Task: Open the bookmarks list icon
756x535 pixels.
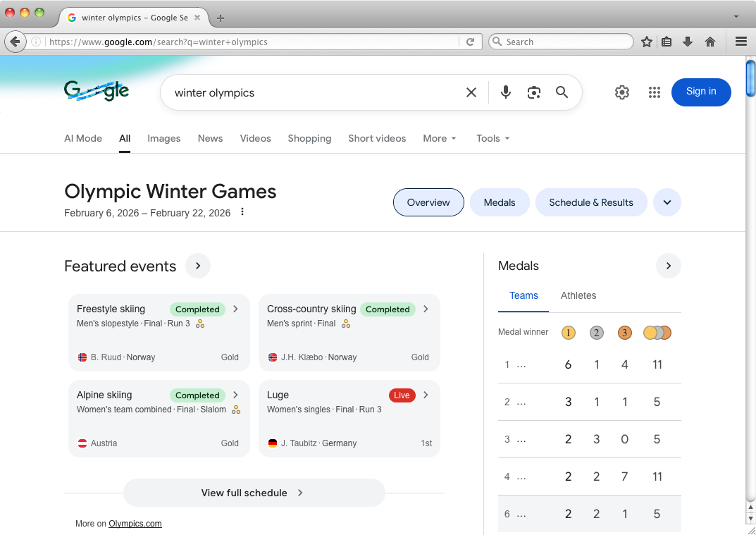Action: [667, 42]
